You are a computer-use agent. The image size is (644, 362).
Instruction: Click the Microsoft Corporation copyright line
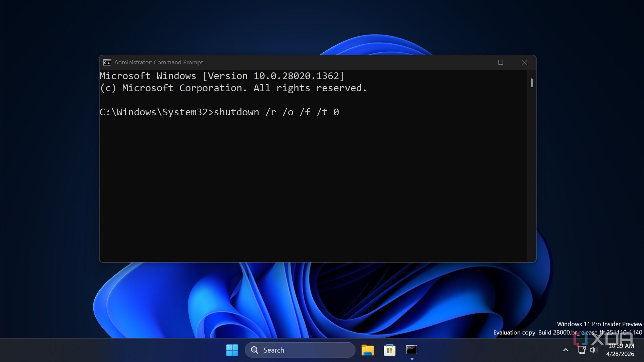pyautogui.click(x=233, y=88)
